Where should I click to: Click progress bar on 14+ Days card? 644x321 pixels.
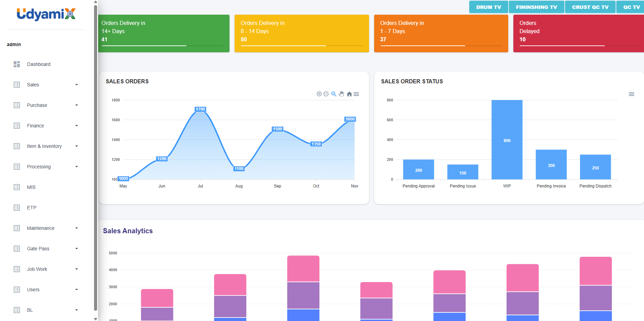pyautogui.click(x=162, y=46)
